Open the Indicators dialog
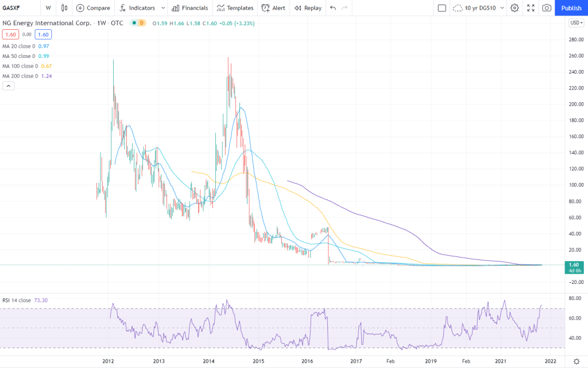The width and height of the screenshot is (588, 370). tap(137, 8)
